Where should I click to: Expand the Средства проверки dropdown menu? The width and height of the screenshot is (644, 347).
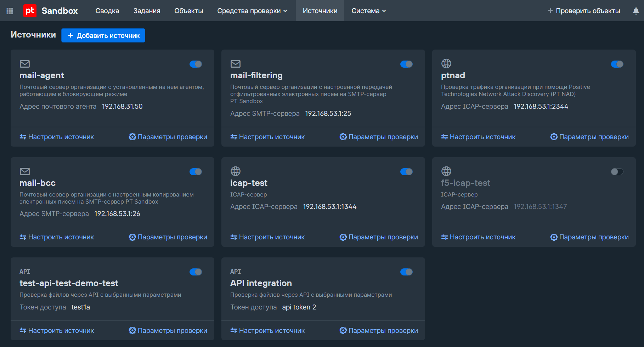click(252, 11)
